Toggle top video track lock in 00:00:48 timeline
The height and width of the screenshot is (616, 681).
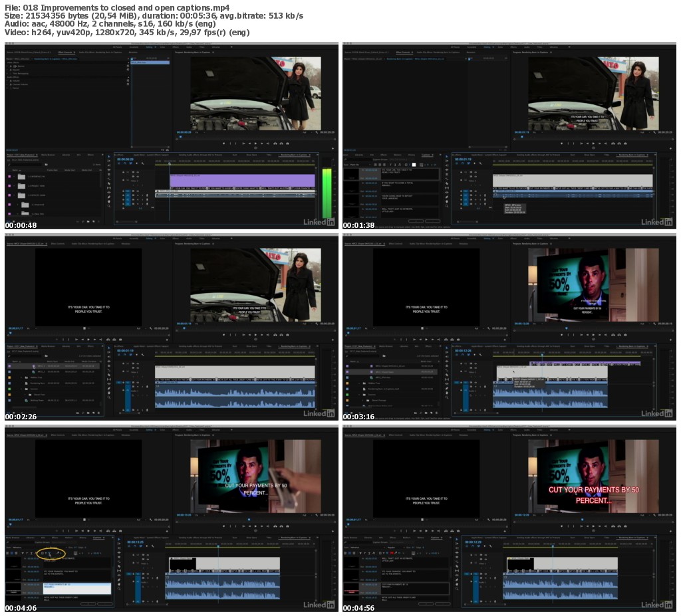pyautogui.click(x=123, y=172)
